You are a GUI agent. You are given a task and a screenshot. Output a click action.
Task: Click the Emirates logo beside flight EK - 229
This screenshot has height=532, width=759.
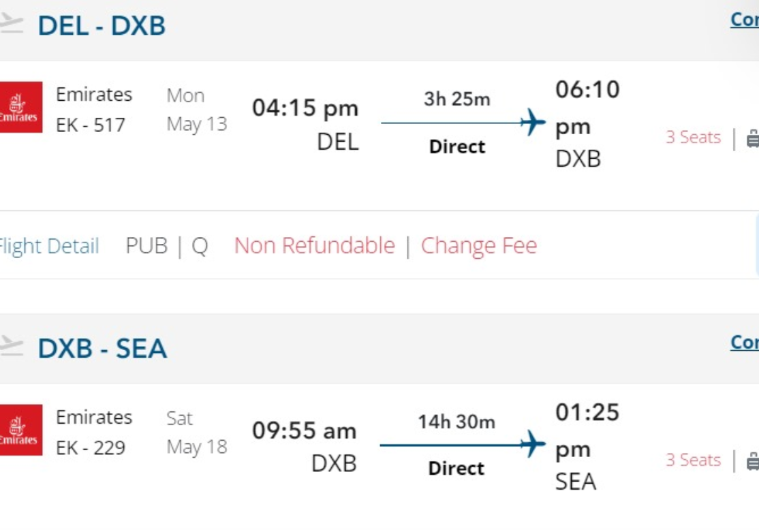coord(20,430)
